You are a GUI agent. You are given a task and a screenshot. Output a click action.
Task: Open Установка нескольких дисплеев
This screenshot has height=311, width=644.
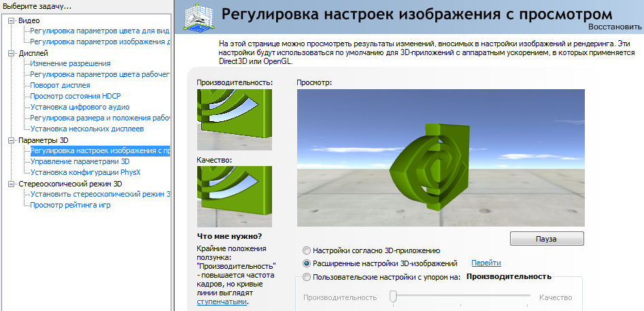pyautogui.click(x=86, y=129)
